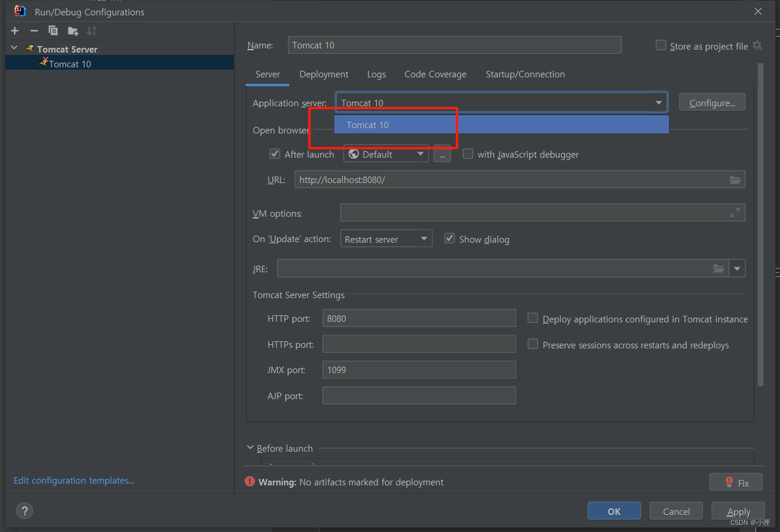Confirm with the OK button
The image size is (780, 532).
pos(614,511)
